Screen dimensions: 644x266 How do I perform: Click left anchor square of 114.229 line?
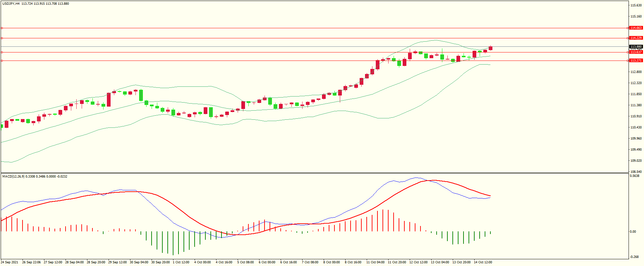(x=2, y=38)
